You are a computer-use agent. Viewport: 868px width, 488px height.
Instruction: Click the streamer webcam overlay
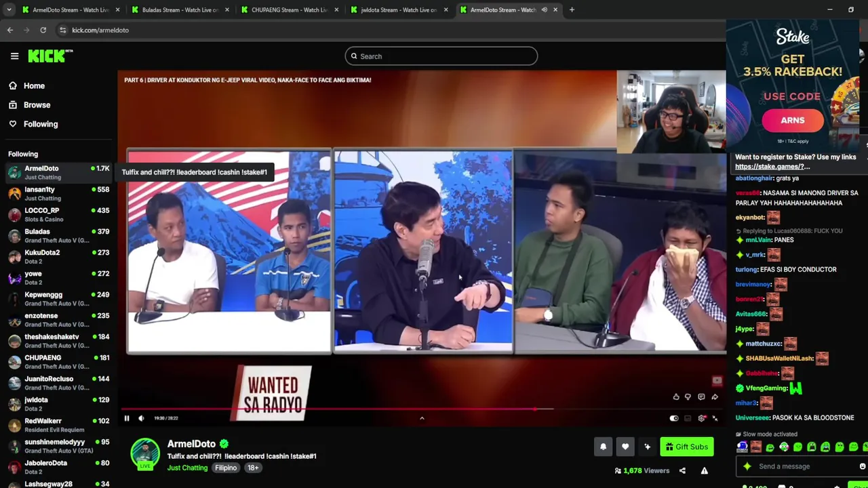pos(671,111)
